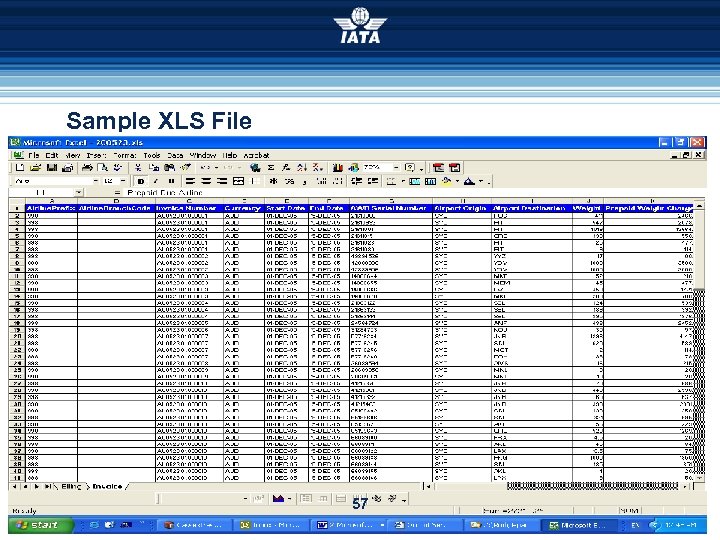Viewport: 720px width, 540px height.
Task: Click the Save diskette icon
Action: point(51,168)
